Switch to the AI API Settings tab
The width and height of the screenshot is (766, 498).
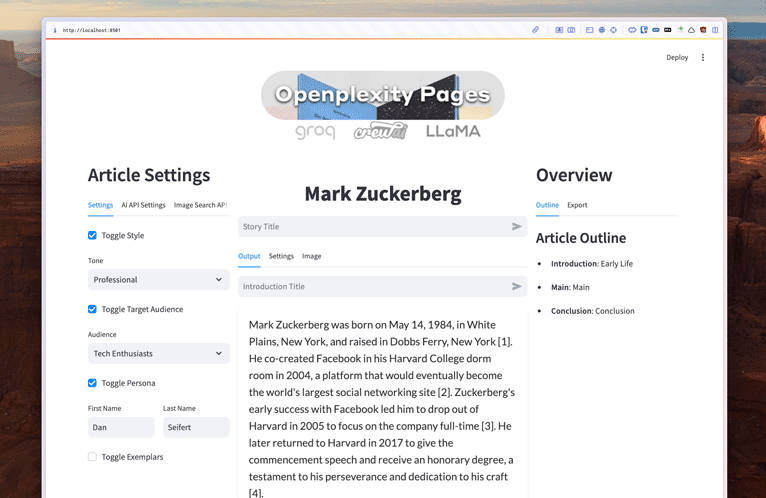tap(143, 205)
